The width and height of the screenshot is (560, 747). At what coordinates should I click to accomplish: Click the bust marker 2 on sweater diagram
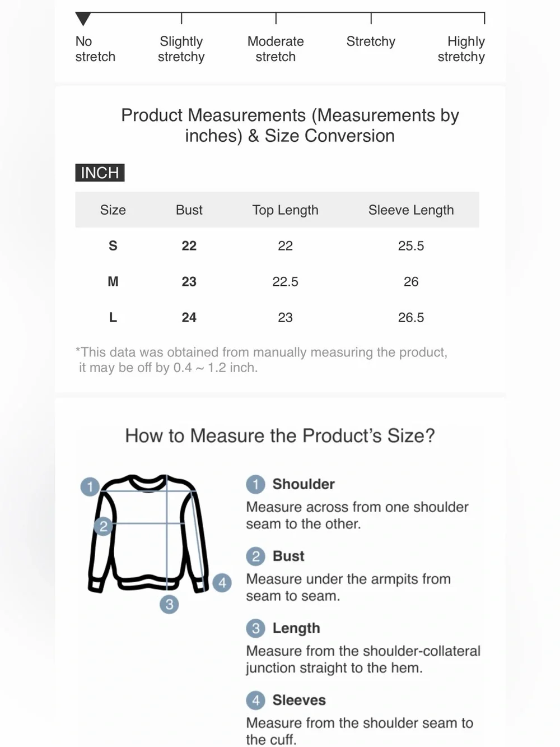pos(103,526)
